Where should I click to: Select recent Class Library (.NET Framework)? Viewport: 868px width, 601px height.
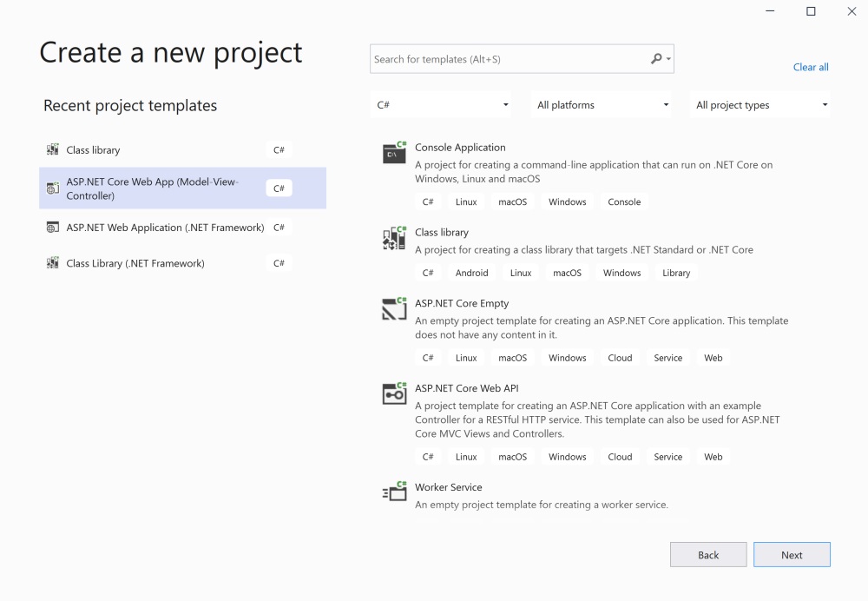click(182, 262)
